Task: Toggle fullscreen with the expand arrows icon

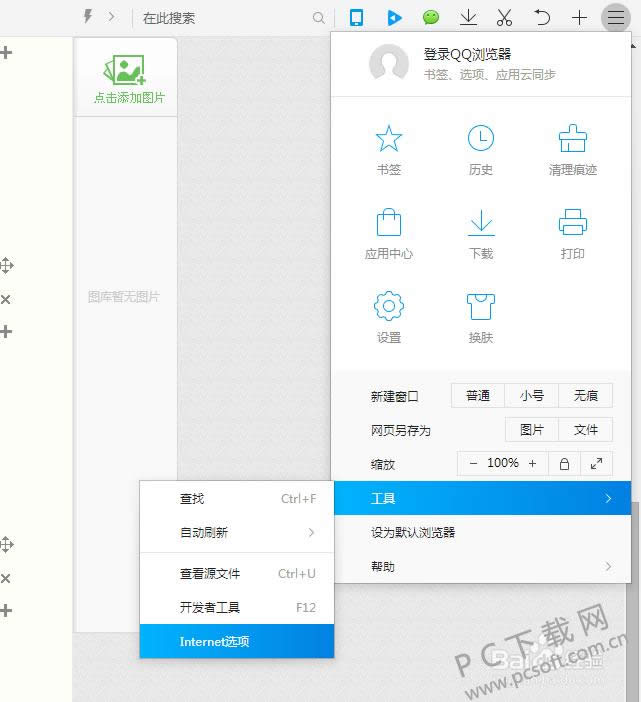Action: (x=597, y=464)
